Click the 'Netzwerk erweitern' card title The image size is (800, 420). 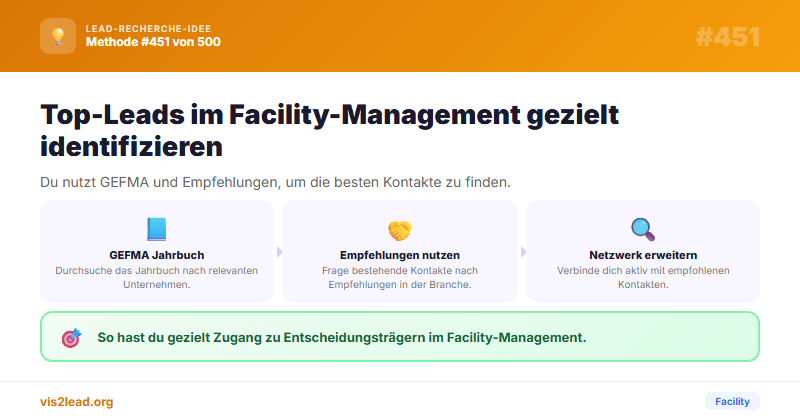[643, 255]
